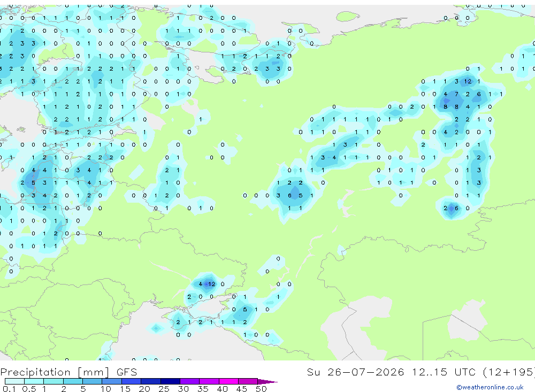Select the legend swatch between 0.5 and 1
535x392 pixels.
point(34,381)
